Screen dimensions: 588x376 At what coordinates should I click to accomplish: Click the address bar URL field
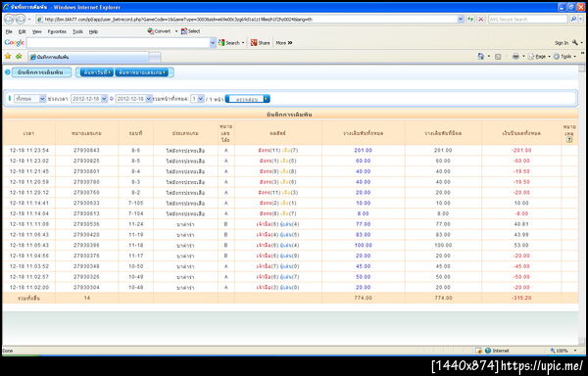(x=246, y=20)
